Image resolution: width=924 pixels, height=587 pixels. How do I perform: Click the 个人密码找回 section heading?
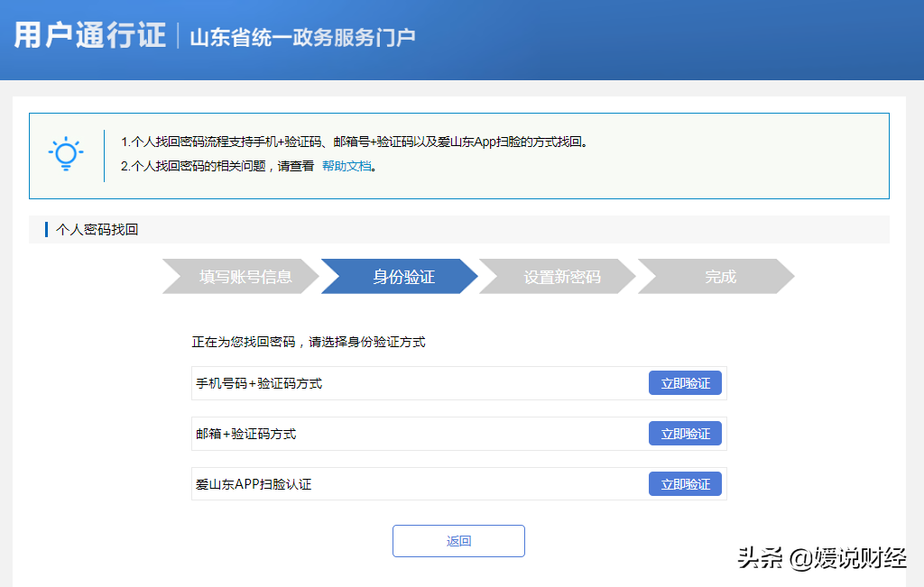(97, 230)
